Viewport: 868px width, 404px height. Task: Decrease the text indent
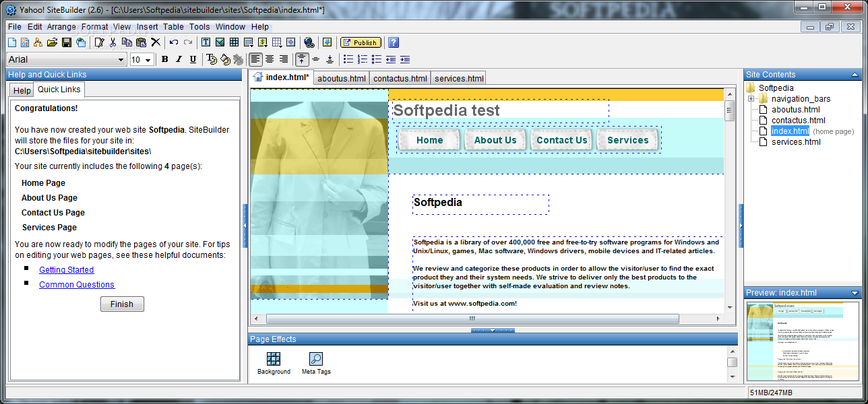tap(390, 59)
